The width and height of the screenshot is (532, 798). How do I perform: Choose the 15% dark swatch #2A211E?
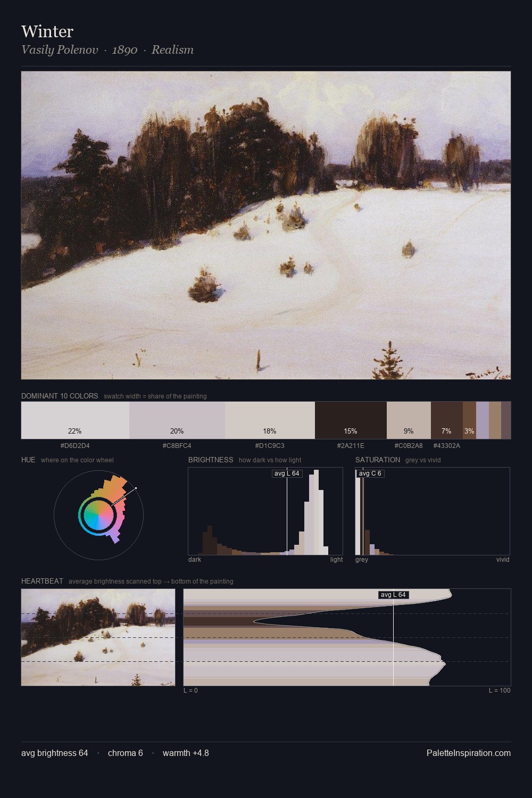(x=351, y=420)
